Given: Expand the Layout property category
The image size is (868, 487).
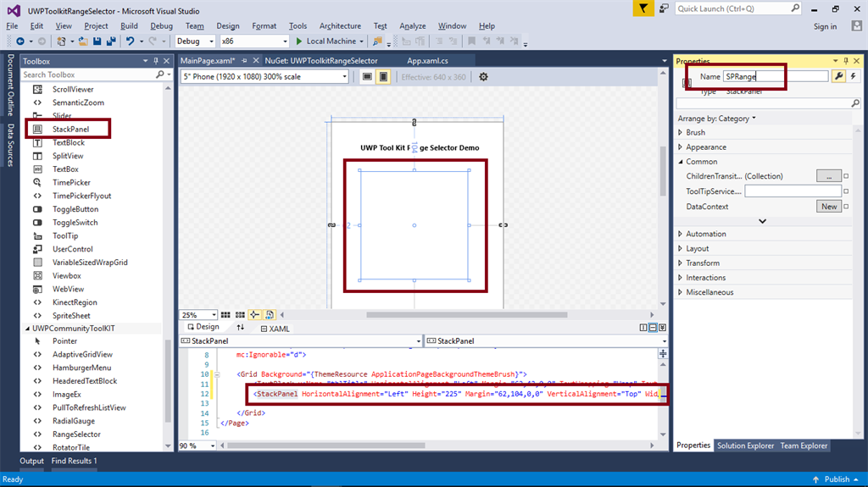Looking at the screenshot, I should click(681, 248).
